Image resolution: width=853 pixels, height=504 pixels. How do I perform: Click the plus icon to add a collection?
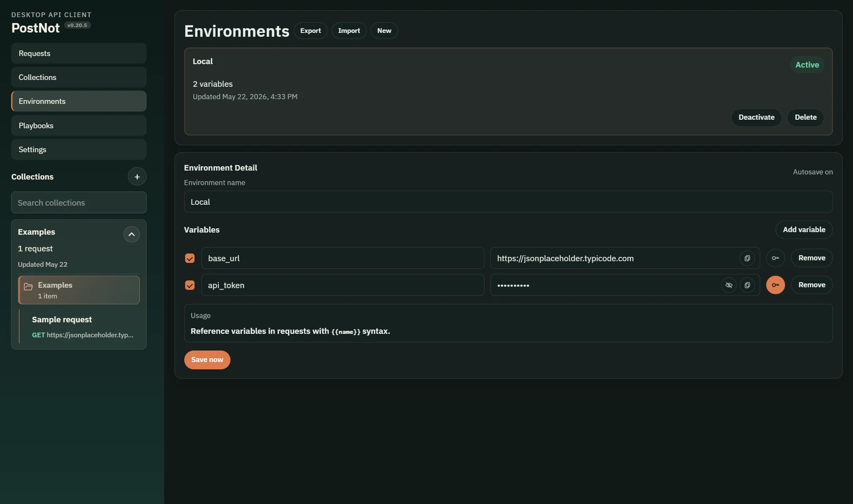[137, 177]
